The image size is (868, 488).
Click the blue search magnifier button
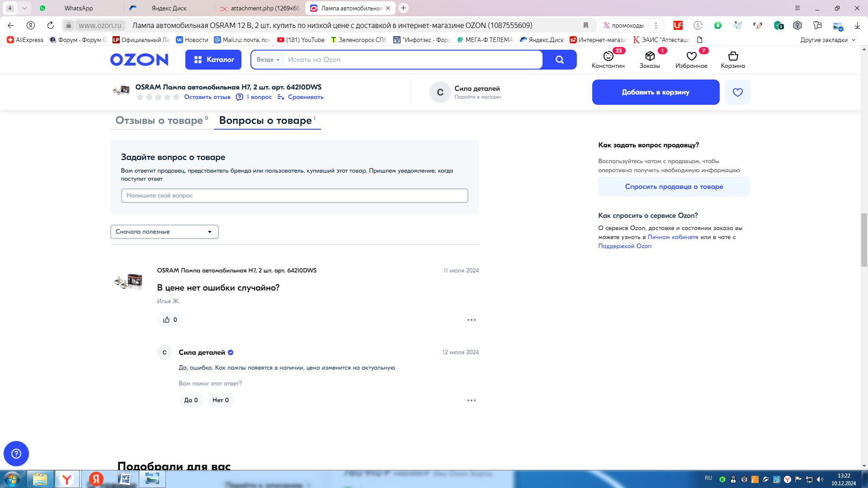pyautogui.click(x=560, y=60)
